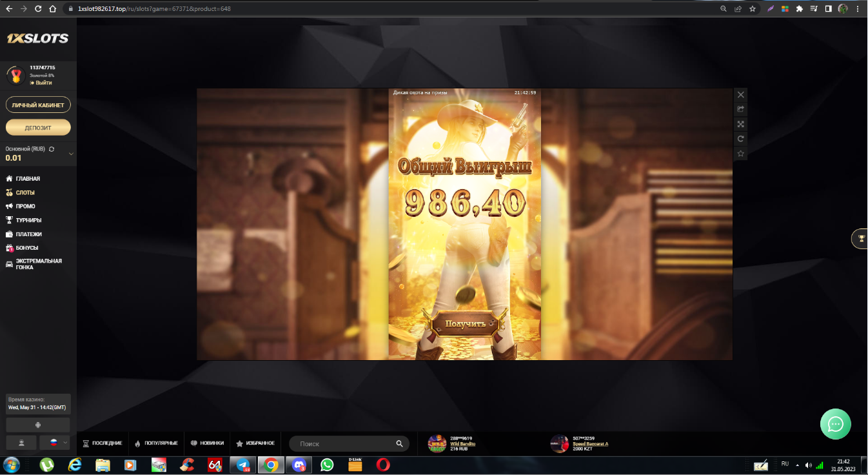Click the Wild Bandito game thumbnail
Viewport: 868px width, 475px height.
tap(437, 443)
